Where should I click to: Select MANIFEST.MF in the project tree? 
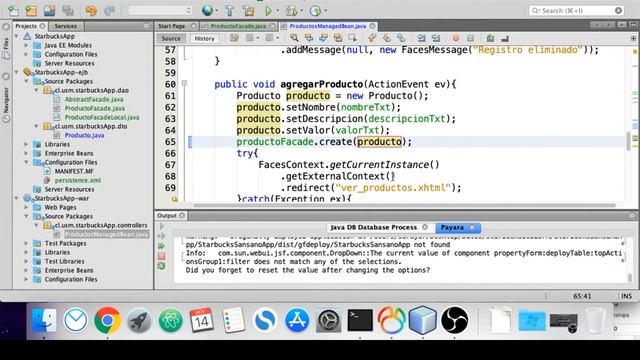pos(74,171)
